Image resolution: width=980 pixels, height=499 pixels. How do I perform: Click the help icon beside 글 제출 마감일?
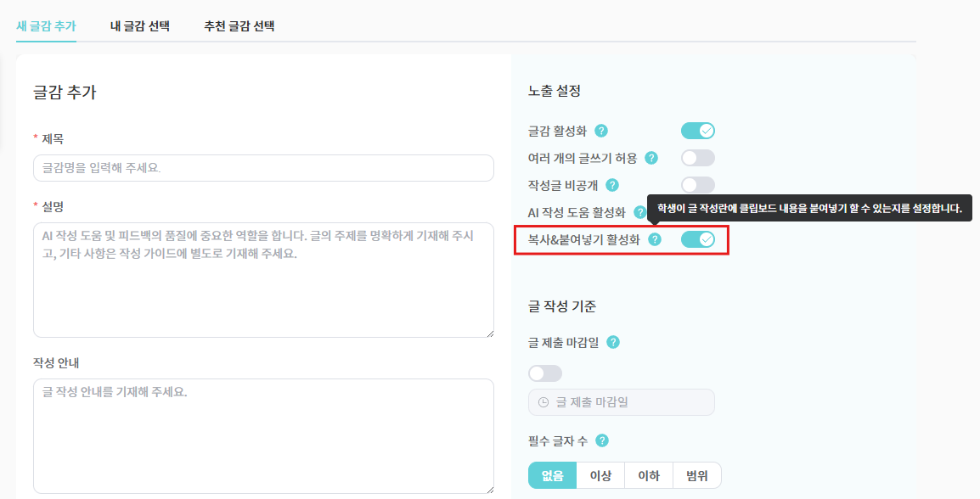tap(614, 342)
